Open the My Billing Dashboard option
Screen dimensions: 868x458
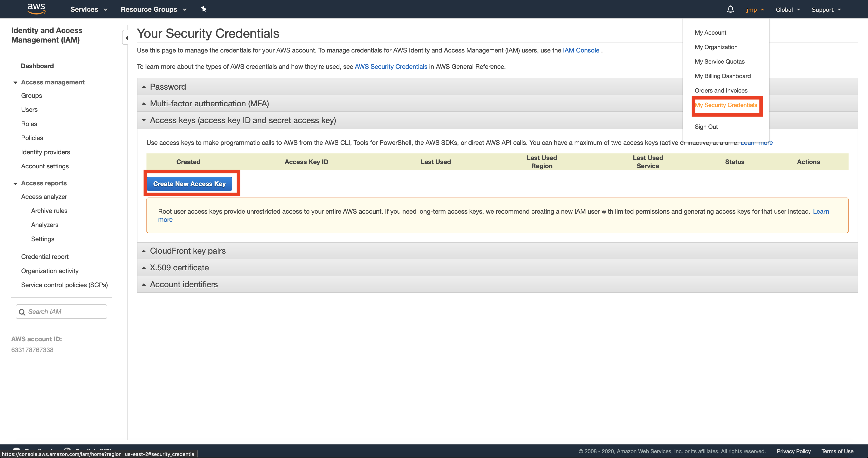pyautogui.click(x=722, y=75)
